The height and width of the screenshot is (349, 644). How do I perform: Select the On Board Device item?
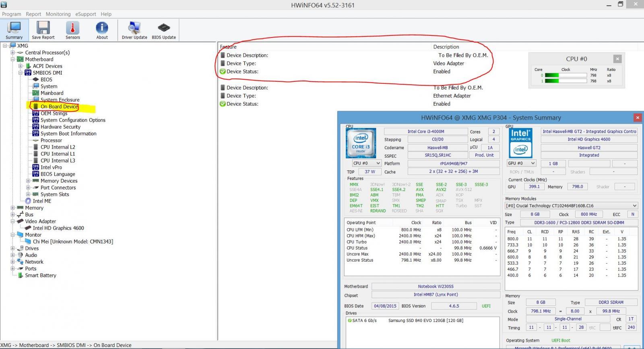[x=59, y=106]
